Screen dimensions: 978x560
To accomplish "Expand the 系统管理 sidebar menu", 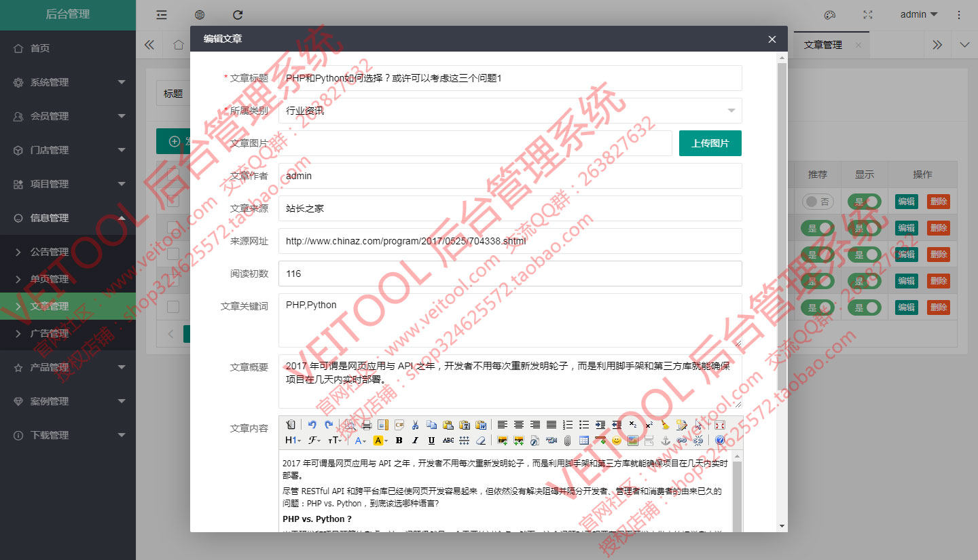I will [68, 82].
